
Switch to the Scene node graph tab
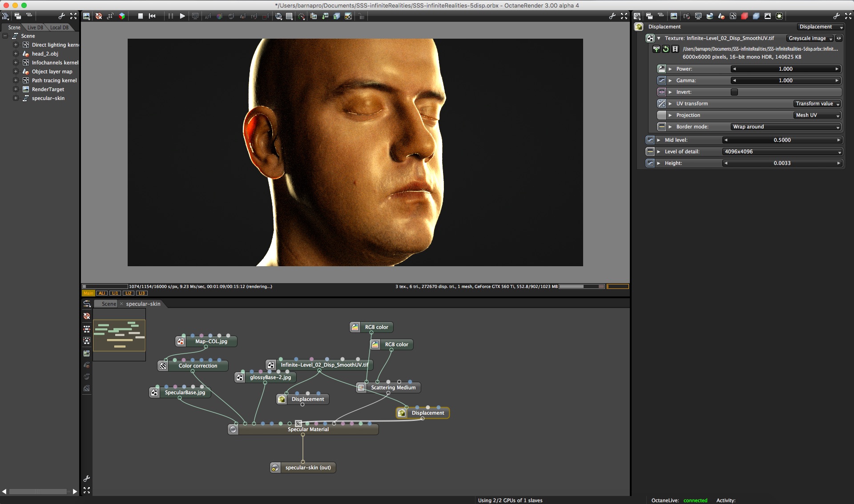click(109, 304)
